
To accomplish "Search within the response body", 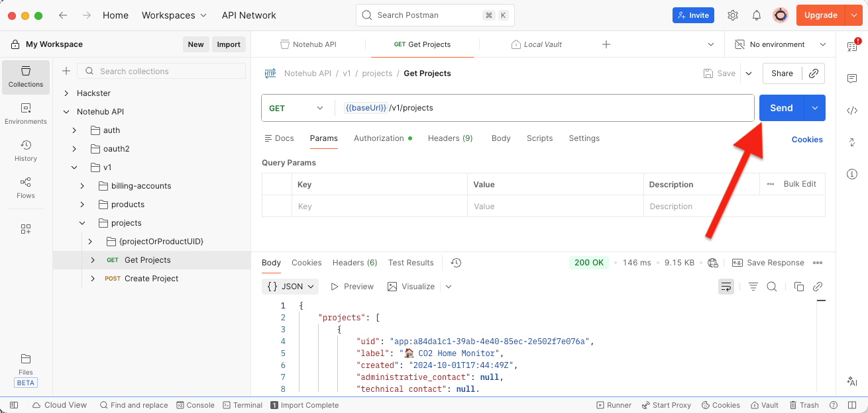I will [772, 287].
